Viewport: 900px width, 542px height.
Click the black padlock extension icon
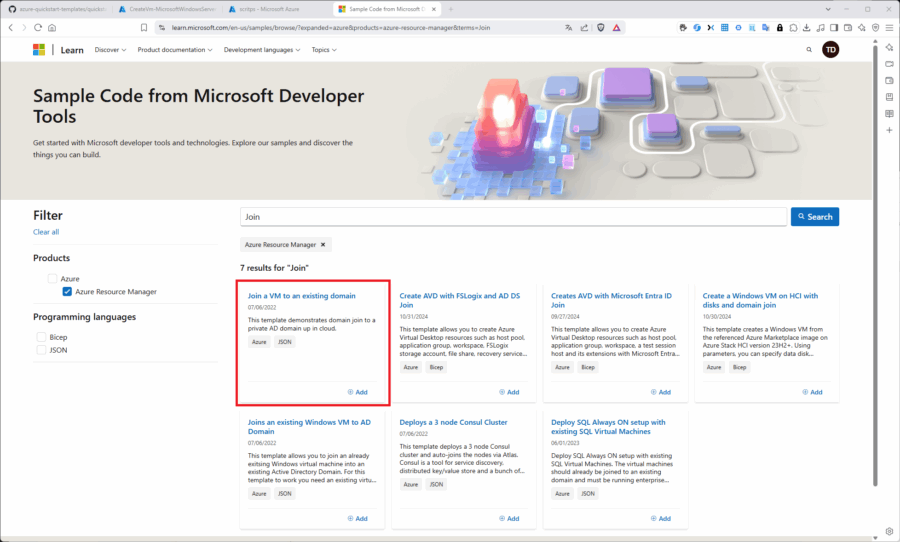[x=779, y=28]
